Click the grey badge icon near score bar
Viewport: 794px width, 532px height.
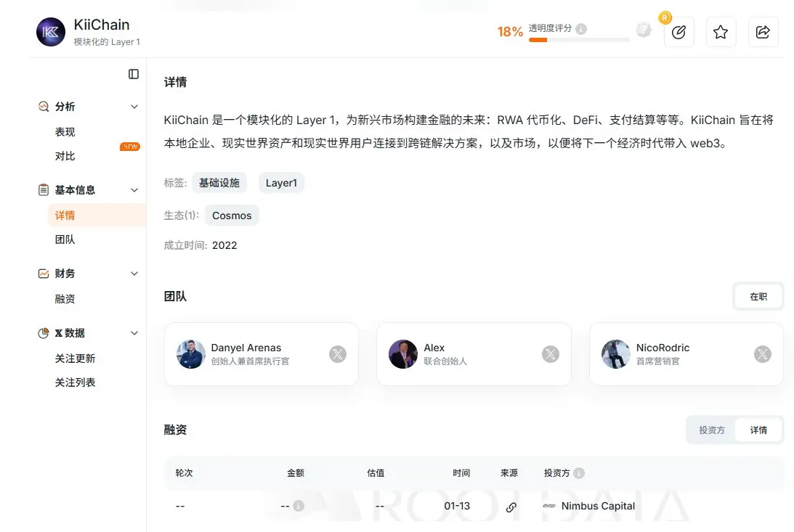(x=644, y=30)
